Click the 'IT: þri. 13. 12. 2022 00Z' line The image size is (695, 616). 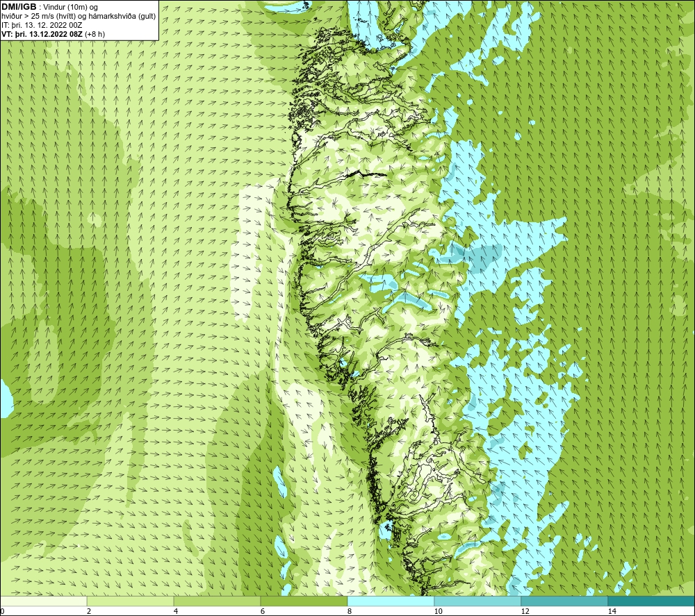(x=42, y=25)
